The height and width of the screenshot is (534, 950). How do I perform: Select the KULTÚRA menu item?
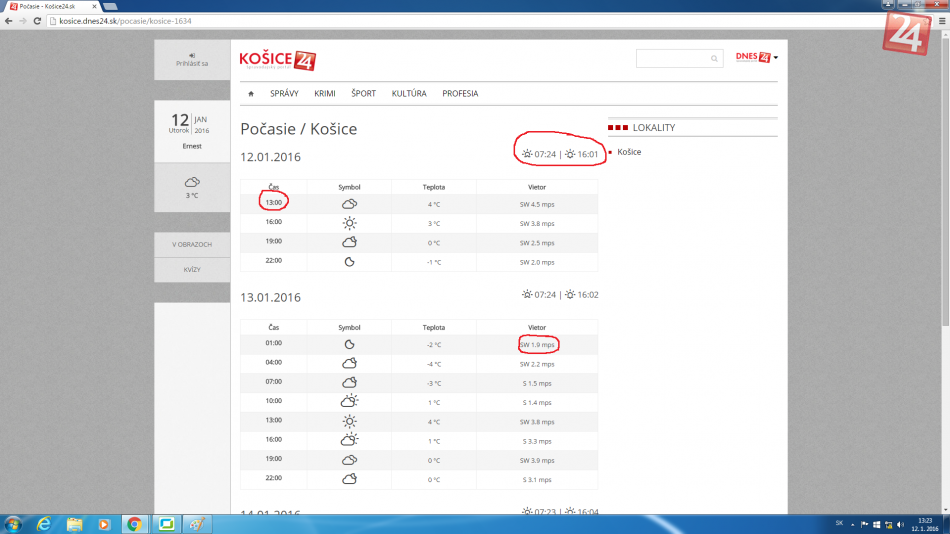click(x=409, y=94)
